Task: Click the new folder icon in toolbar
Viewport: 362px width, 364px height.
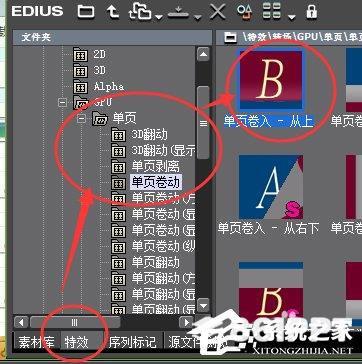Action: [86, 11]
